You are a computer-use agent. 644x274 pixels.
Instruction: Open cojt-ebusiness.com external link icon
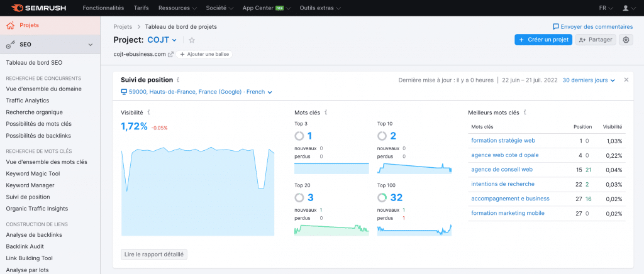(x=170, y=54)
